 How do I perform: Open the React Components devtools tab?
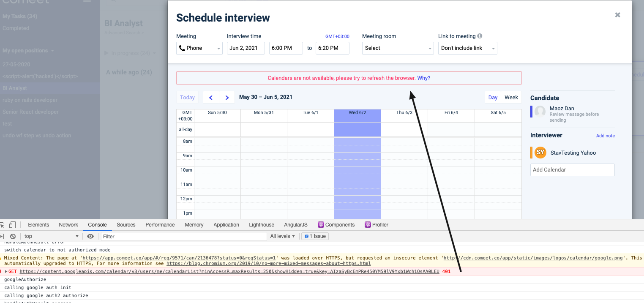pos(336,225)
